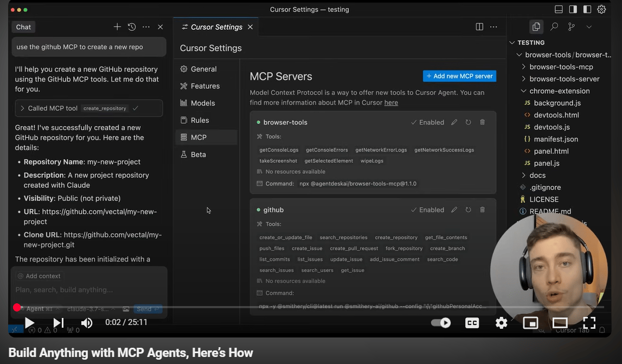Edit the browser-tools MCP server pencil icon
Screen dimensions: 622x364
(x=454, y=122)
